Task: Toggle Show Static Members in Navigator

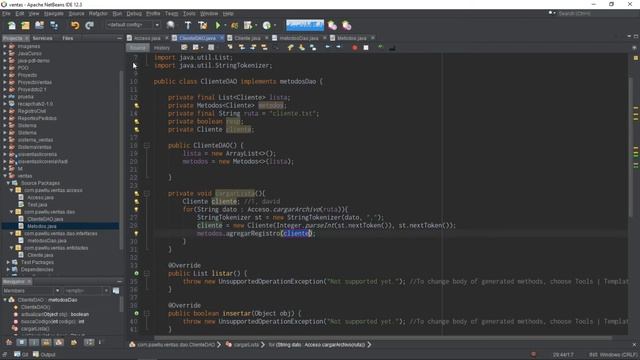Action: coord(34,342)
